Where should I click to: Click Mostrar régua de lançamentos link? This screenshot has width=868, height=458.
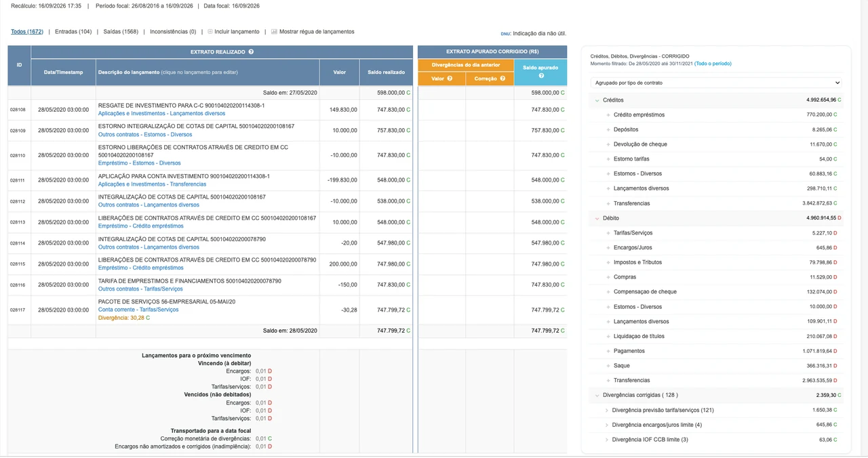coord(317,32)
